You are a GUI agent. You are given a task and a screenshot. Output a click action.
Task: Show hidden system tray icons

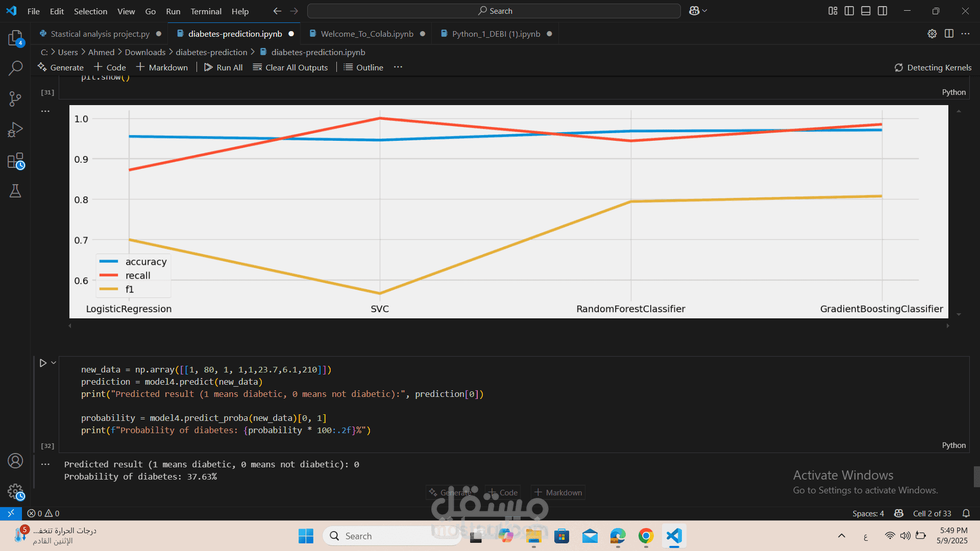pos(842,536)
